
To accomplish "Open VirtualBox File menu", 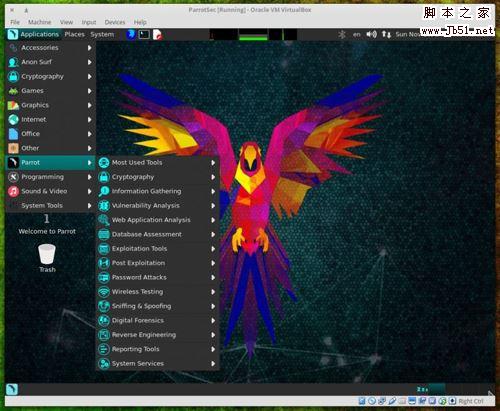I will click(15, 22).
